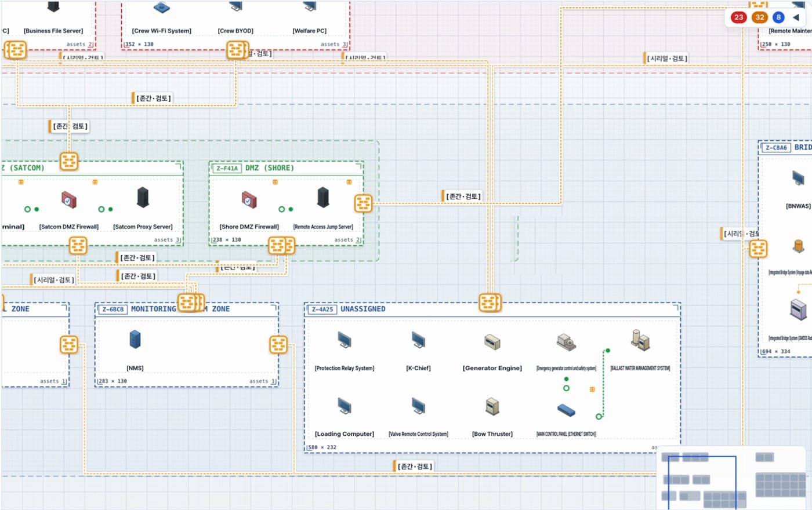Click the Z-F41A zone ID tag
812x510 pixels.
227,169
